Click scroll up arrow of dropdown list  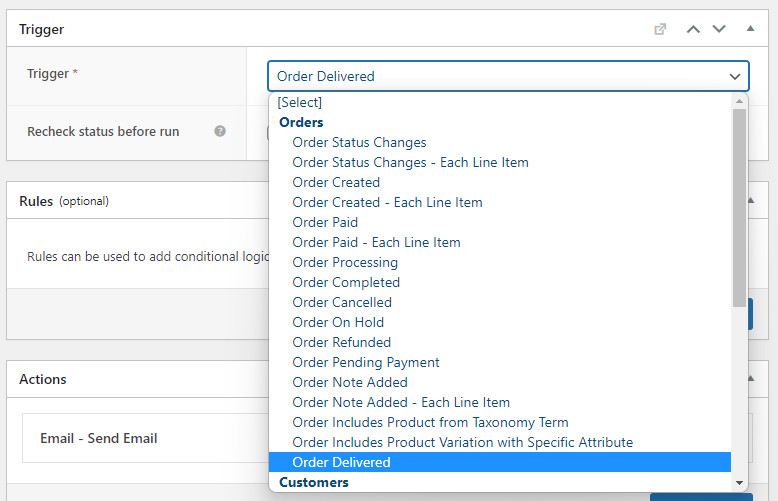pos(739,101)
